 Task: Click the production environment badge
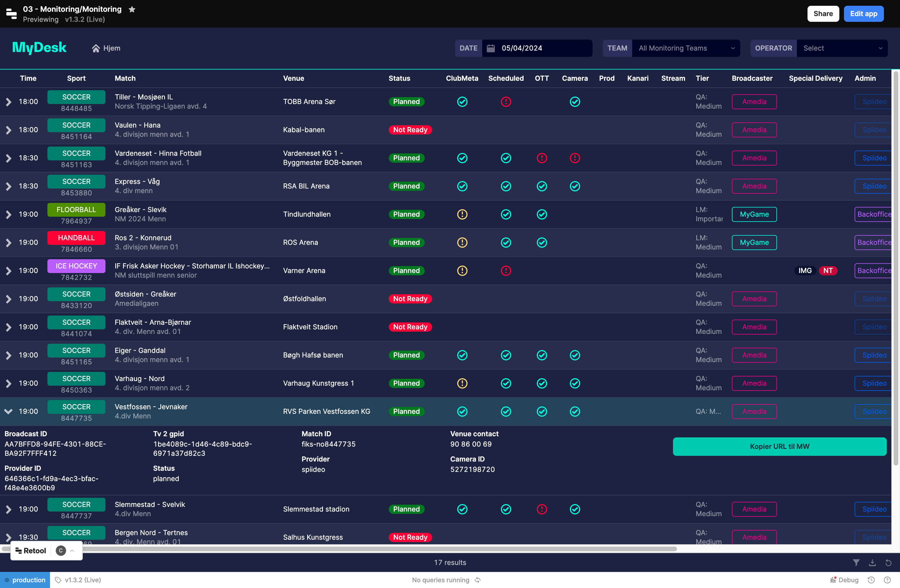pos(25,580)
